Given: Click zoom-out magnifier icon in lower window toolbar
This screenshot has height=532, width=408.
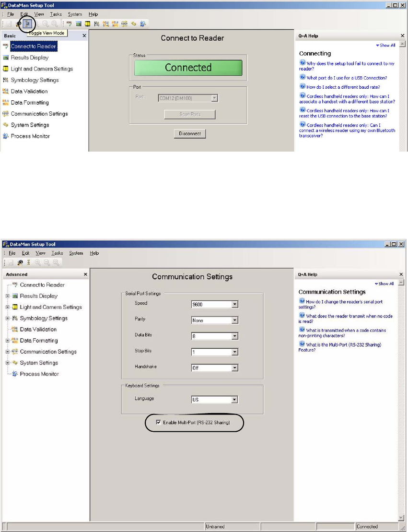Looking at the screenshot, I should [47, 262].
